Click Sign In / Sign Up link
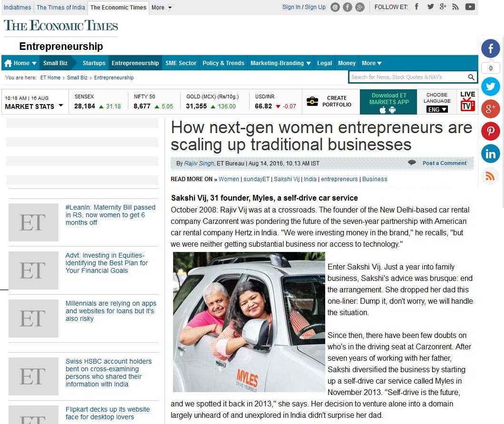This screenshot has width=504, height=424. [x=304, y=7]
